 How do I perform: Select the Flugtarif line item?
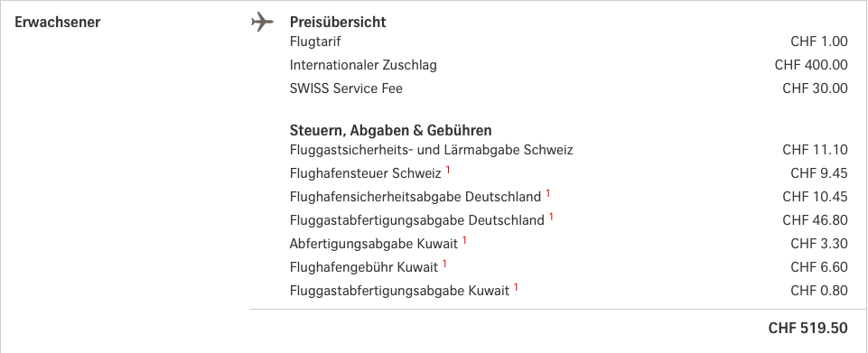[x=315, y=42]
